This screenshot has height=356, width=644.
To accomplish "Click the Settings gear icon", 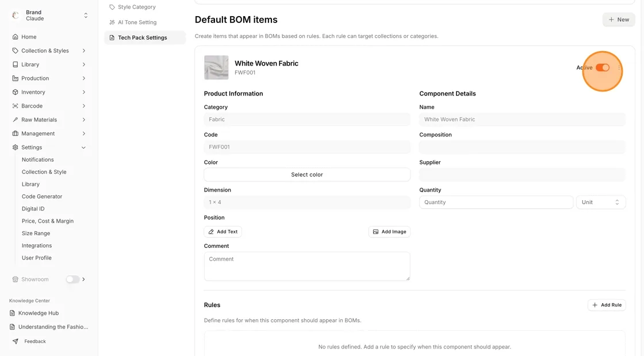I will pos(15,147).
